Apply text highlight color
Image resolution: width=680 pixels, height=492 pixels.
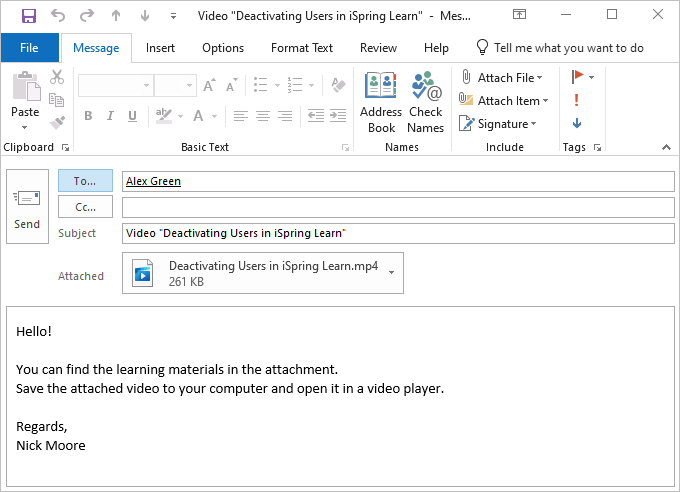coord(164,116)
